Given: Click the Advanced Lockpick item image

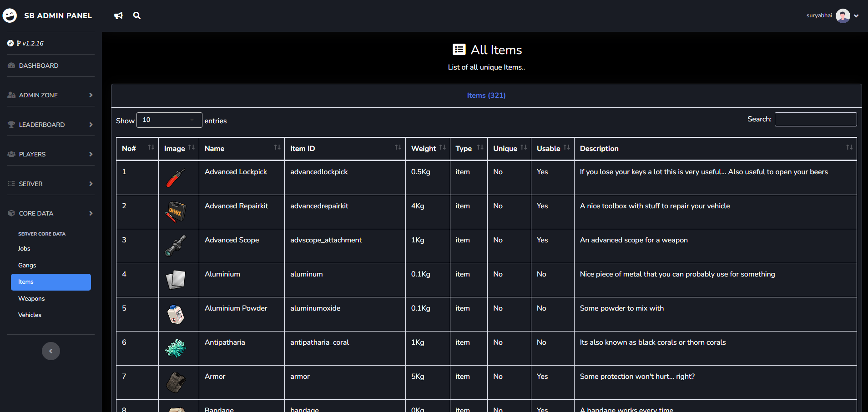Looking at the screenshot, I should pyautogui.click(x=176, y=178).
